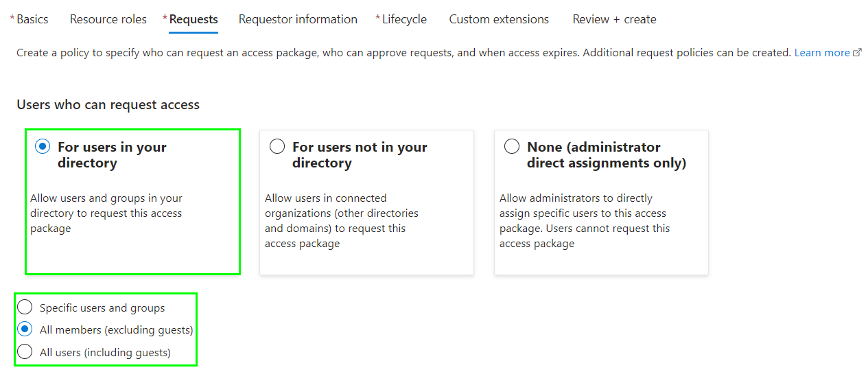Switch to the Basics tab
The width and height of the screenshot is (868, 372).
(x=32, y=19)
